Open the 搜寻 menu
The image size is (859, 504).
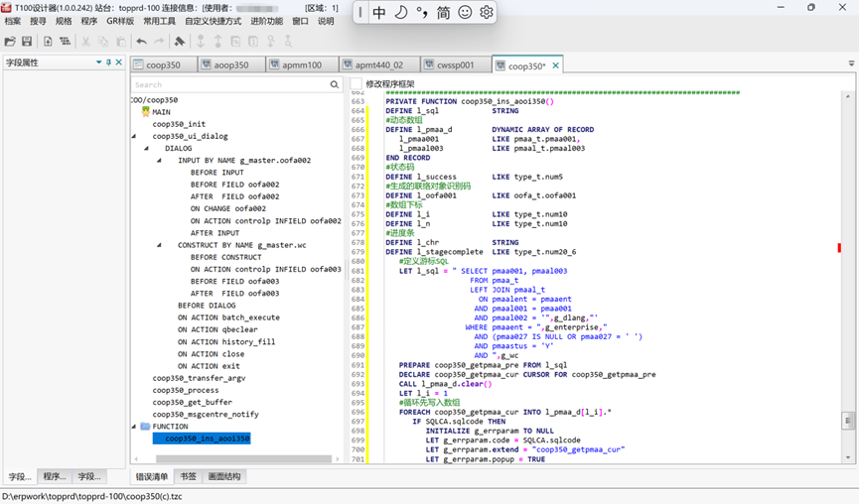click(38, 22)
